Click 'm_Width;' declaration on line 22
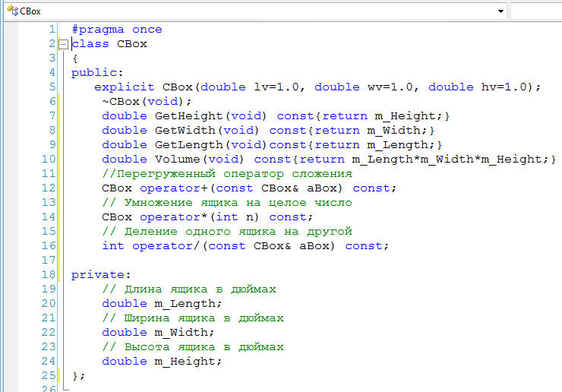Viewport: 562px width, 392px height. [x=185, y=333]
